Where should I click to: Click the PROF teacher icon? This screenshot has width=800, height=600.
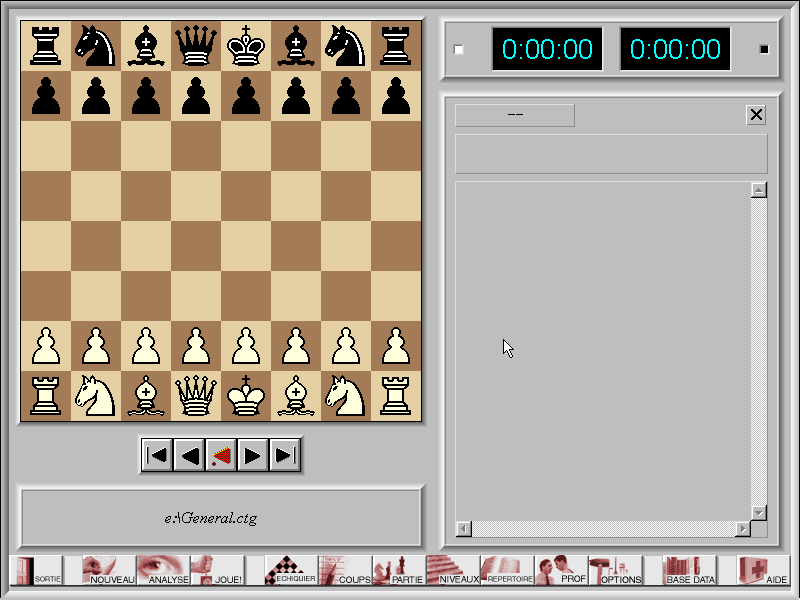[x=561, y=570]
